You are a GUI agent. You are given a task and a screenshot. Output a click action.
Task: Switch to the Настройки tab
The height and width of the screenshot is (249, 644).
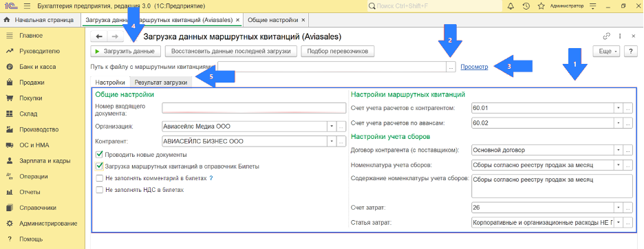(109, 82)
